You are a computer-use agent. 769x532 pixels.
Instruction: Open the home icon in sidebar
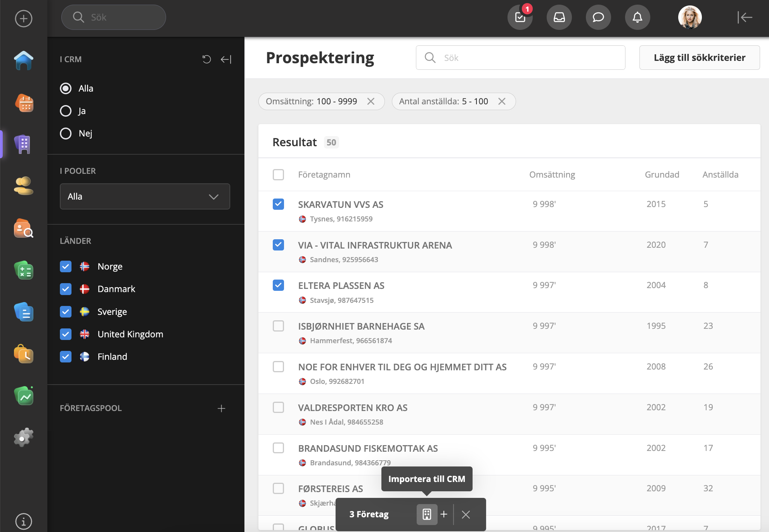click(24, 60)
